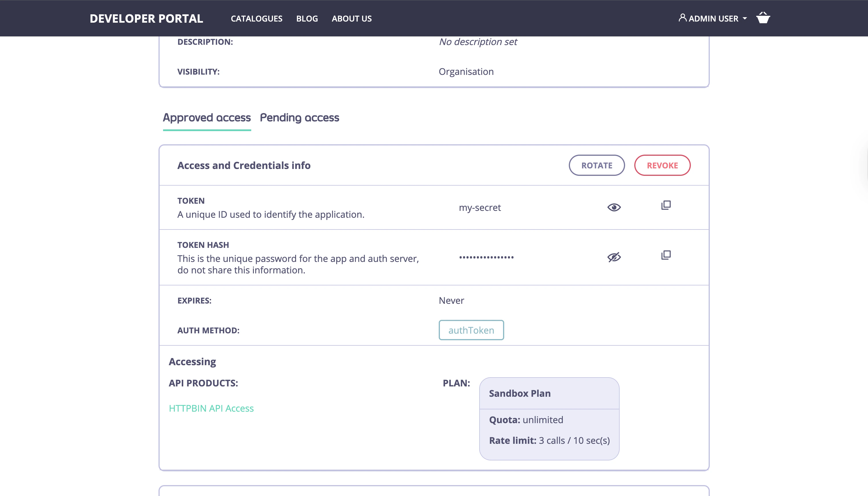Click the REVOKE access button
The height and width of the screenshot is (496, 868).
click(662, 166)
